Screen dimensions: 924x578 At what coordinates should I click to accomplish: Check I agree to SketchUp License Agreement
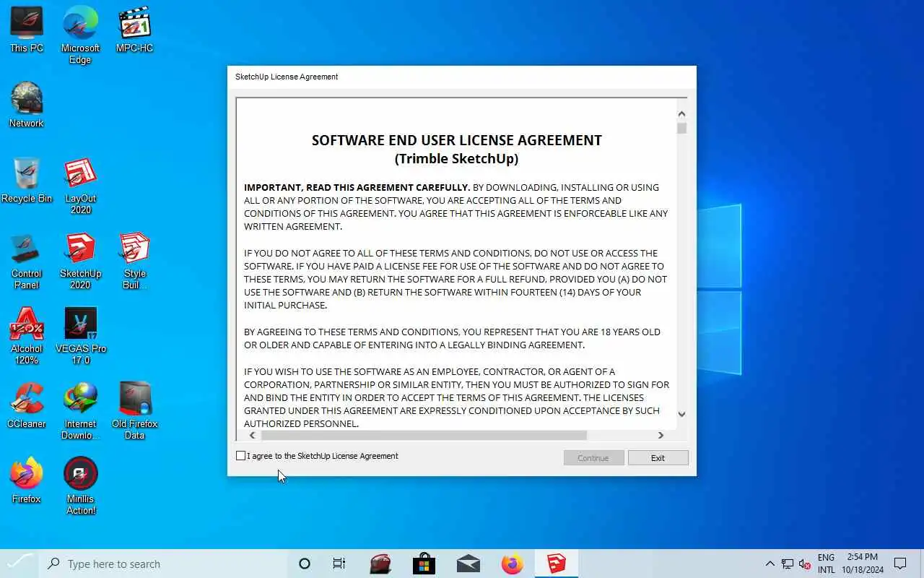point(241,456)
